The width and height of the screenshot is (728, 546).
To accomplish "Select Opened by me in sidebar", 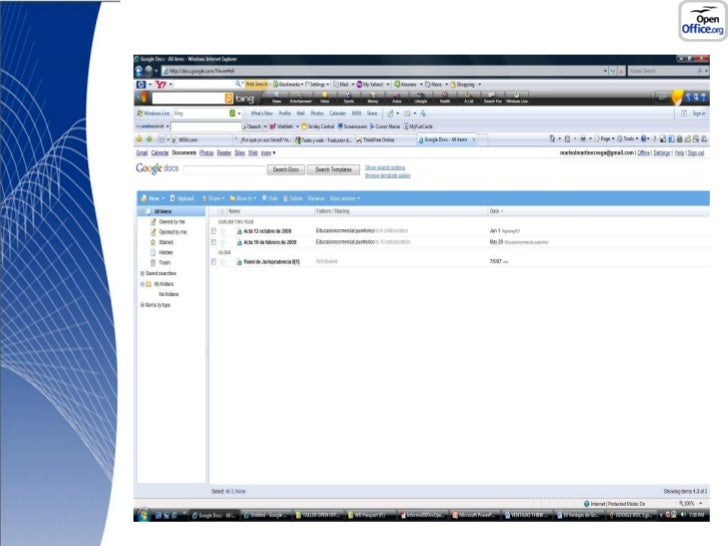I will click(172, 232).
